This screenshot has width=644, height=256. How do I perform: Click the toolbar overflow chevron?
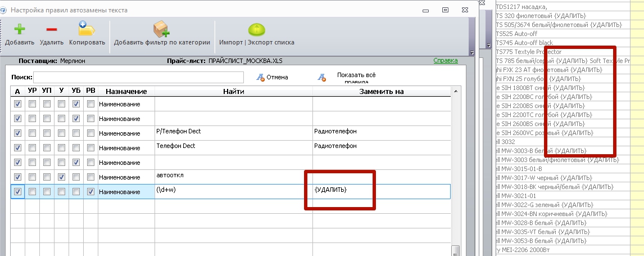pyautogui.click(x=472, y=52)
